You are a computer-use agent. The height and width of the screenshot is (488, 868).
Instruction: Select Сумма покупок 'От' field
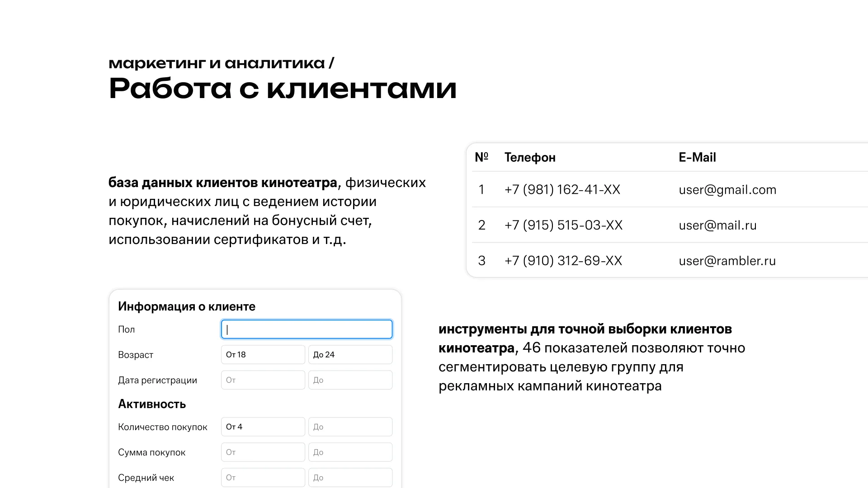click(263, 452)
